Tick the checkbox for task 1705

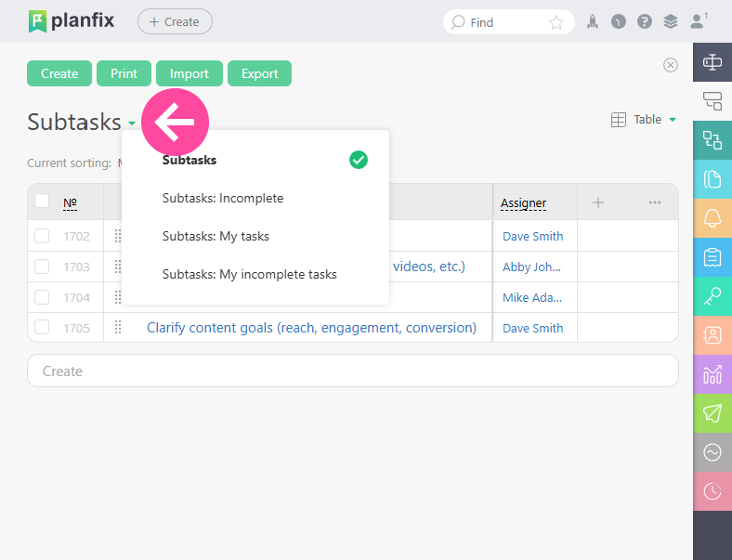[42, 328]
